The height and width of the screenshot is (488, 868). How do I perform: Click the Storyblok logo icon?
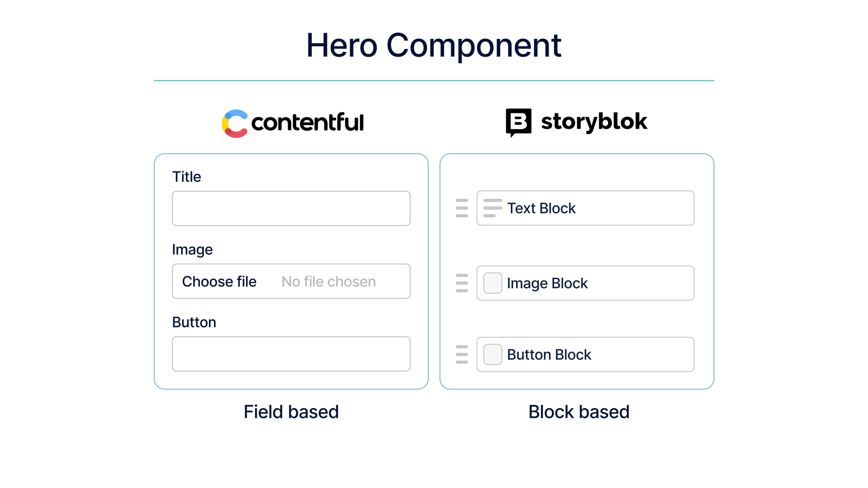[518, 122]
